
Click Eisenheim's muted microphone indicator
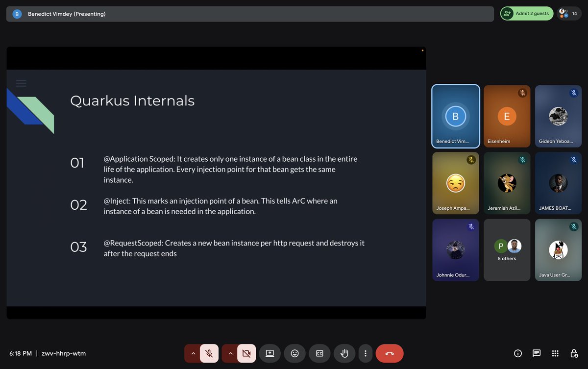(522, 93)
